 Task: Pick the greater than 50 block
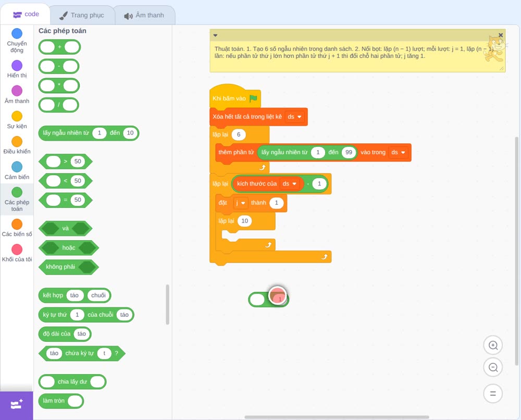coord(66,162)
